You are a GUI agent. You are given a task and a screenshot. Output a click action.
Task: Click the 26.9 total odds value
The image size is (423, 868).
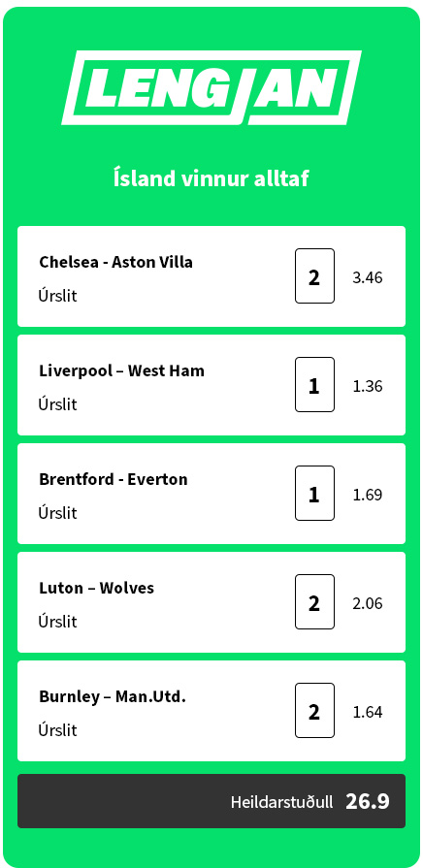[368, 801]
